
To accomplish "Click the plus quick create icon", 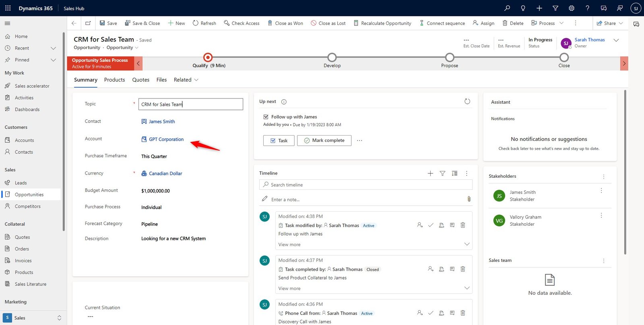I will pyautogui.click(x=539, y=8).
